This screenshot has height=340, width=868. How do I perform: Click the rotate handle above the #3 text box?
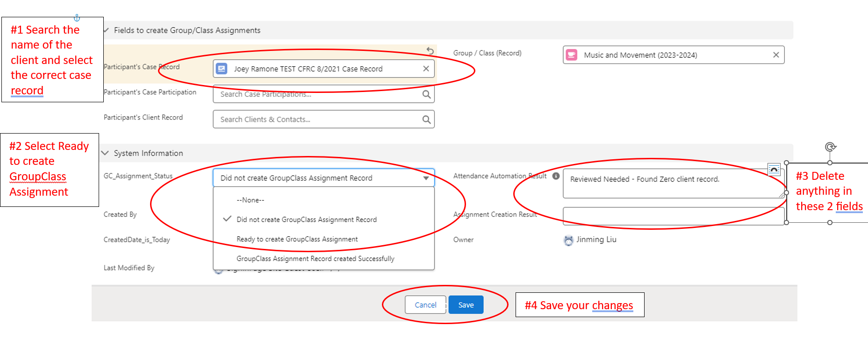click(x=830, y=147)
